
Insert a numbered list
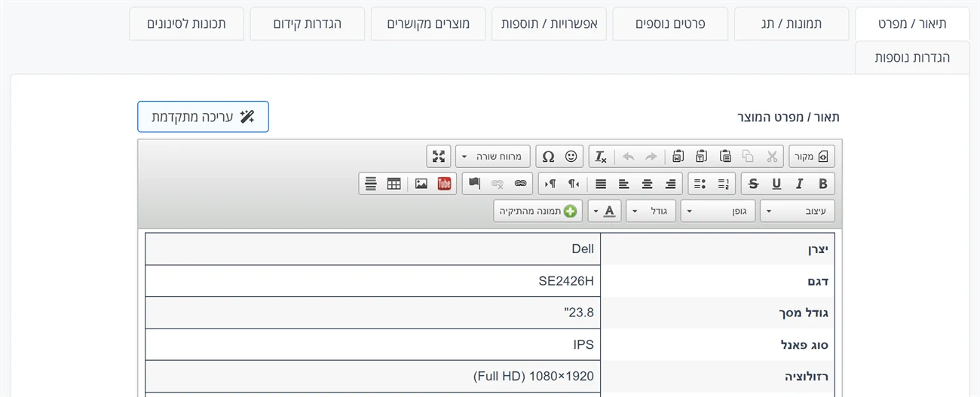click(723, 184)
